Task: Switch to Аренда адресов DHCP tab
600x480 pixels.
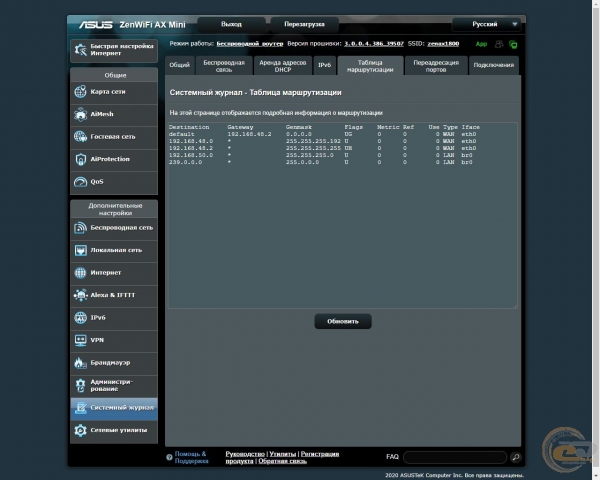Action: tap(283, 66)
